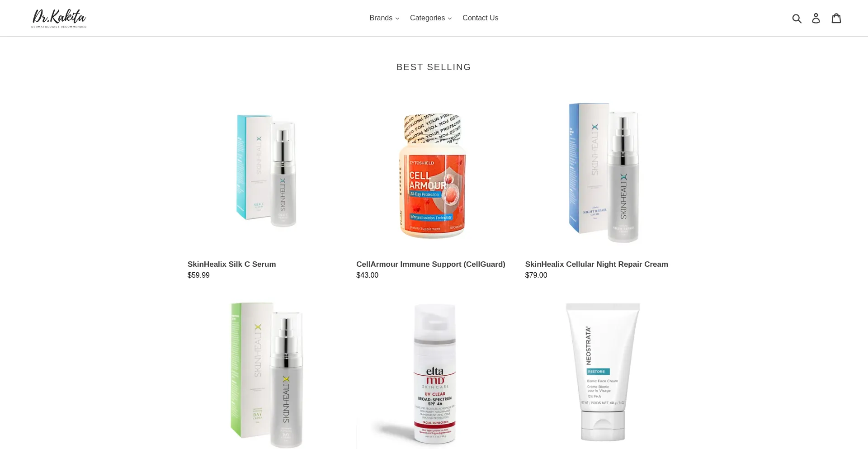868x449 pixels.
Task: Click the Dr. Kakita logo
Action: click(59, 18)
